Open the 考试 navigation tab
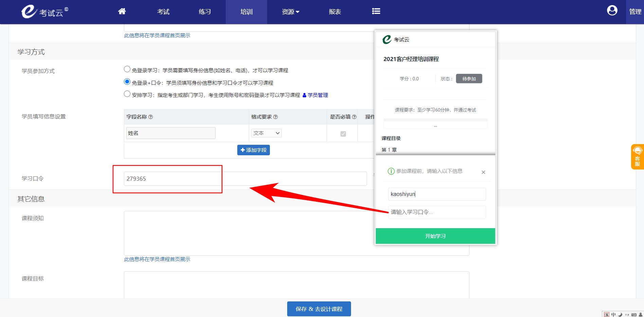The width and height of the screenshot is (644, 317). [x=163, y=12]
